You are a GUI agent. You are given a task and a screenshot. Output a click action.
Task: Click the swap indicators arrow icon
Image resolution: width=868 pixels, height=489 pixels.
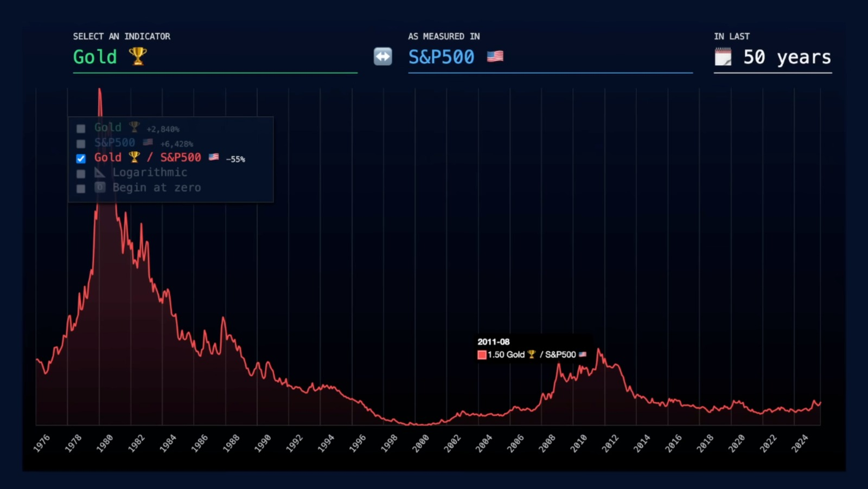point(382,56)
